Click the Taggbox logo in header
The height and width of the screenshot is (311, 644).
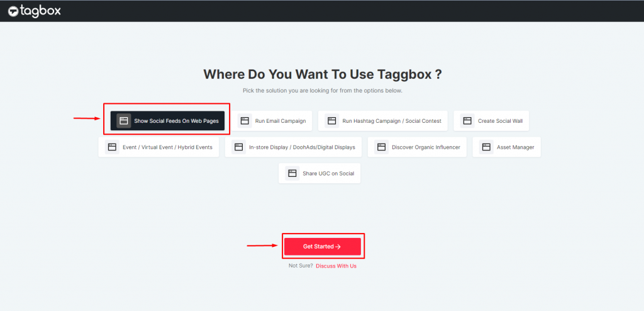(x=35, y=11)
